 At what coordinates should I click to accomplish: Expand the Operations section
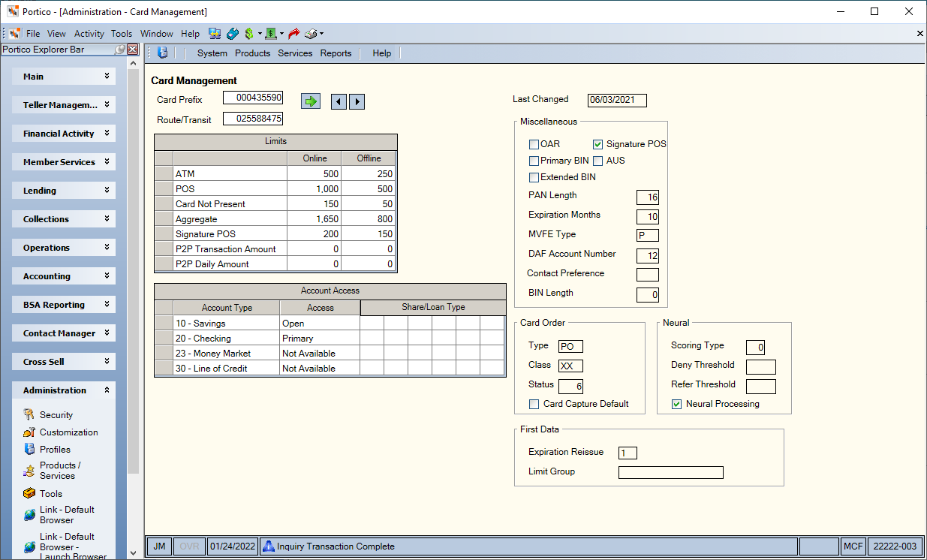tap(64, 248)
